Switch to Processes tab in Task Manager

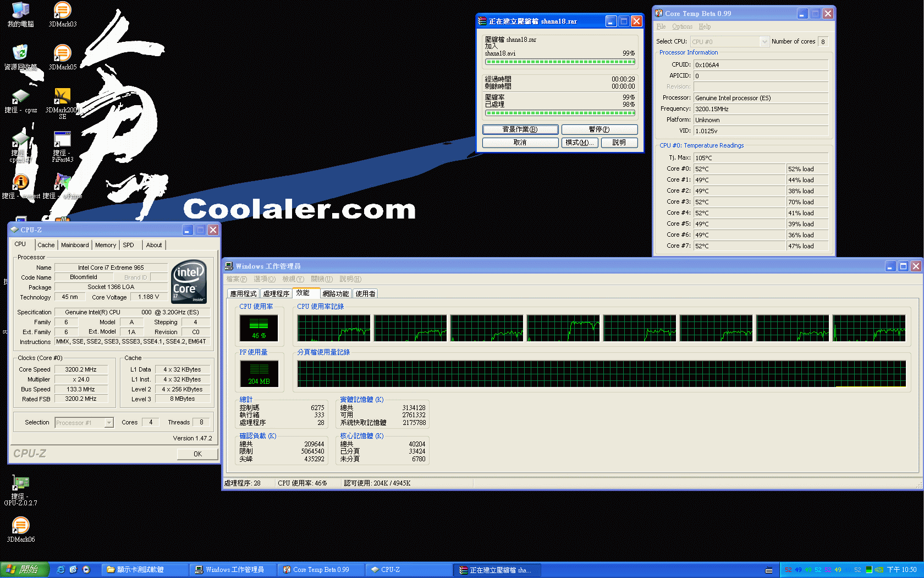tap(276, 293)
